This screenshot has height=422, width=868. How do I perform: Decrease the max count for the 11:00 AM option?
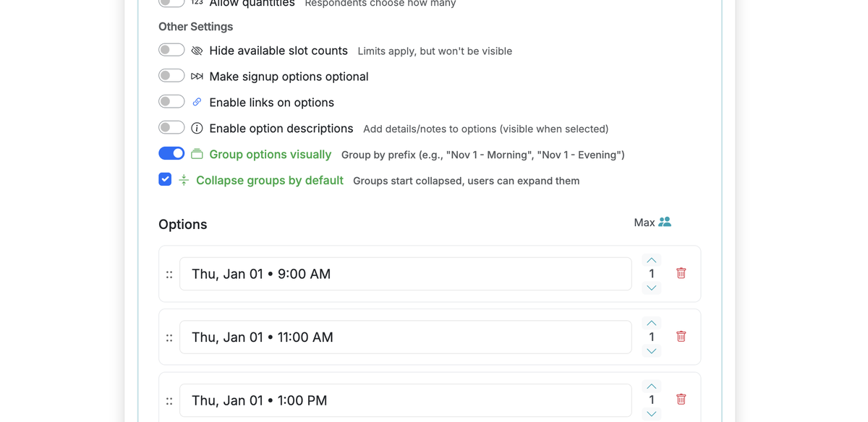point(651,350)
